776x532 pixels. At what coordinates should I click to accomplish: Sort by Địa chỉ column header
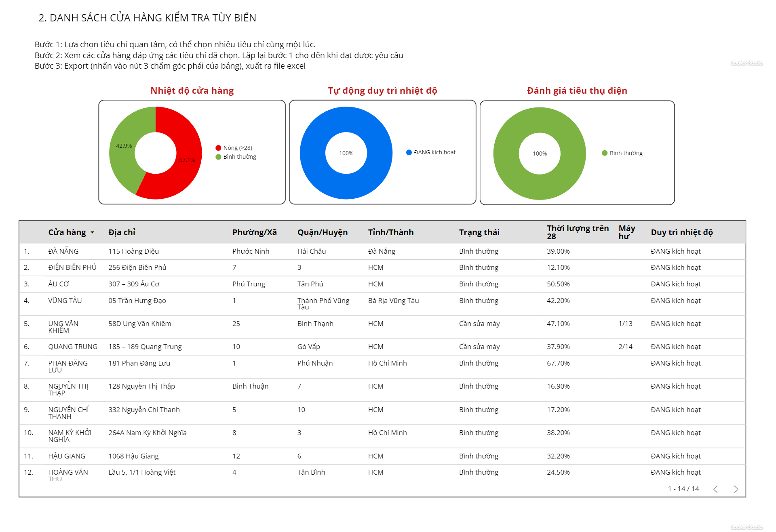tap(122, 232)
